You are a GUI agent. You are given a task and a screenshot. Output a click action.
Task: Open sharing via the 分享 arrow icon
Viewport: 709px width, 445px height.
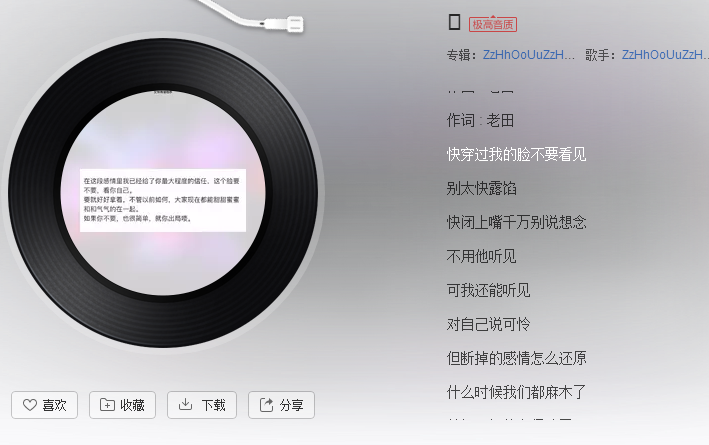pyautogui.click(x=266, y=405)
